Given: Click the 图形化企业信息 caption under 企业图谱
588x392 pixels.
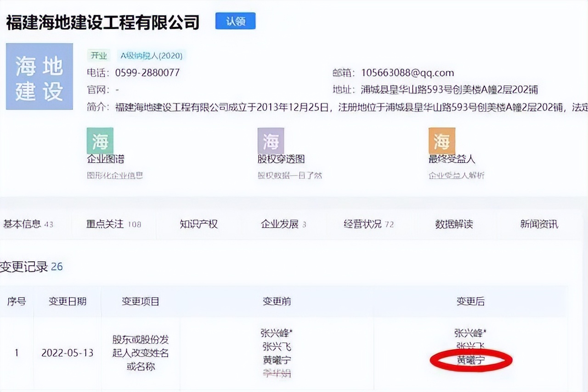Looking at the screenshot, I should pyautogui.click(x=115, y=176).
